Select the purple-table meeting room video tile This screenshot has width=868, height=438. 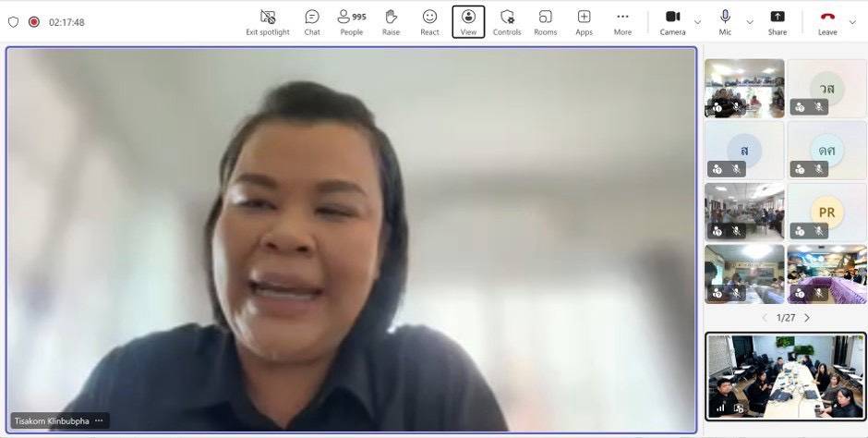pos(827,274)
